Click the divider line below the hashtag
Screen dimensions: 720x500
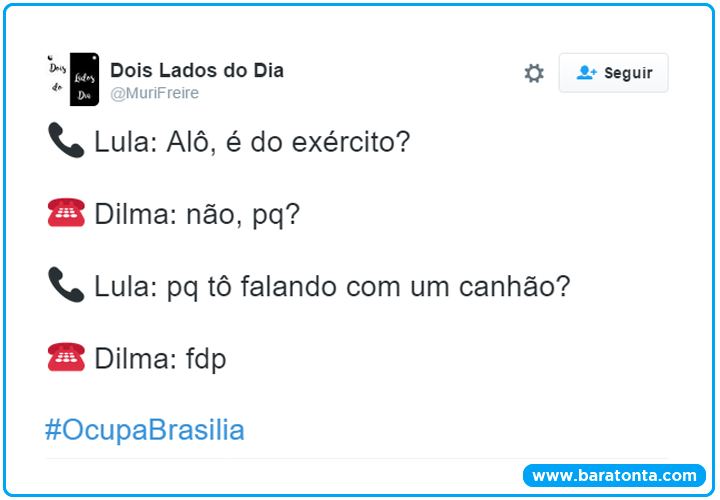(360, 459)
